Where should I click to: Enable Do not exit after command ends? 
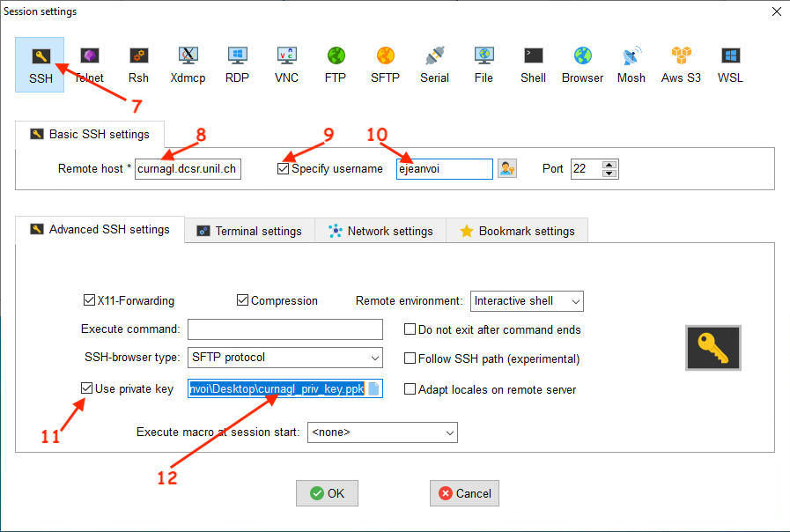[x=410, y=329]
